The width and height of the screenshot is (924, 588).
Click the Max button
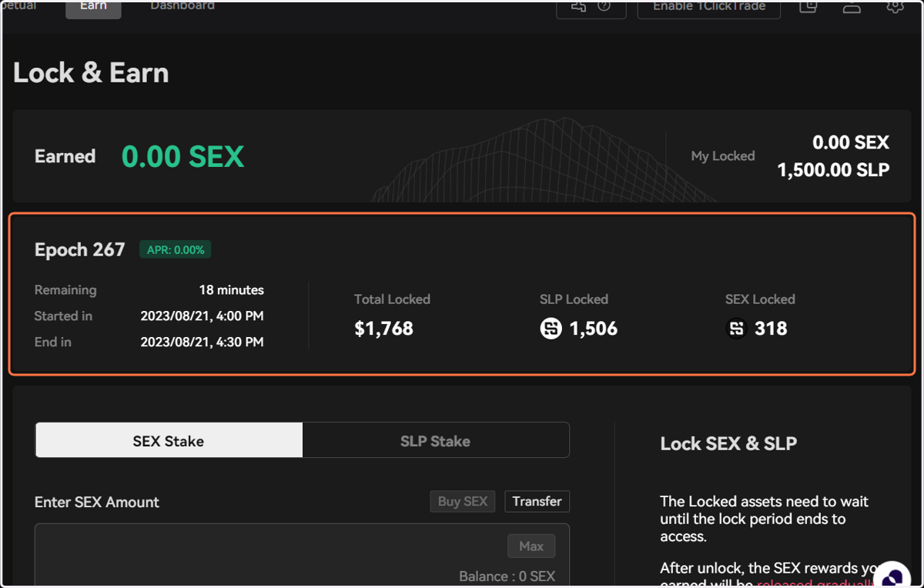[531, 546]
